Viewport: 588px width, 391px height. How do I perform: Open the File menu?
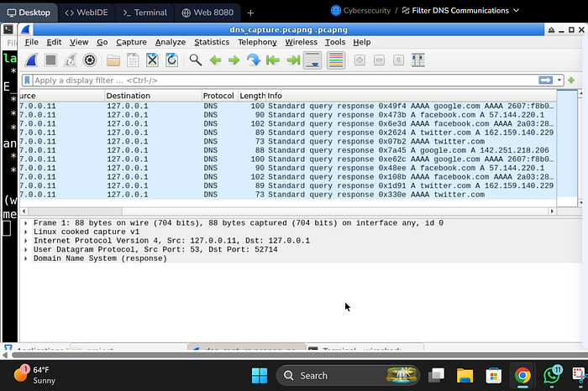(32, 42)
